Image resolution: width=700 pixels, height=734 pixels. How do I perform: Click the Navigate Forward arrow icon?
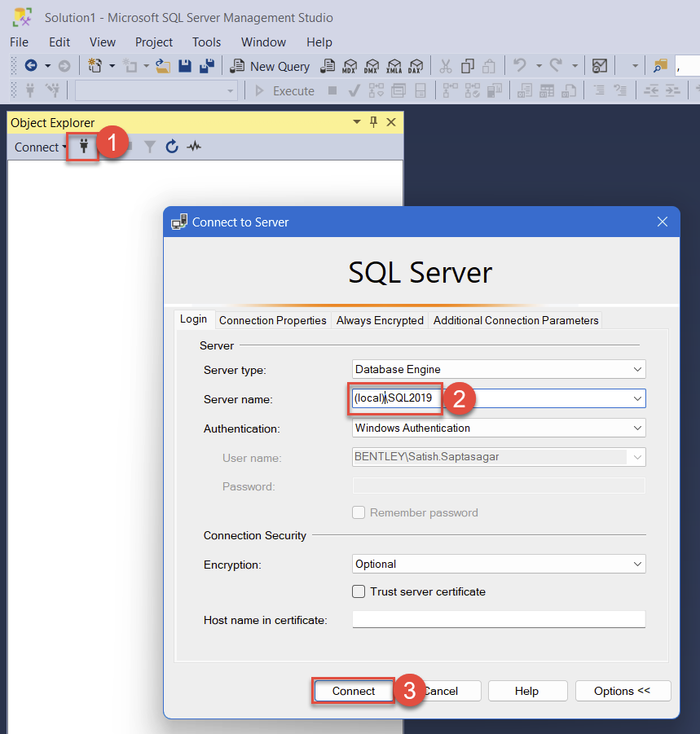tap(64, 66)
